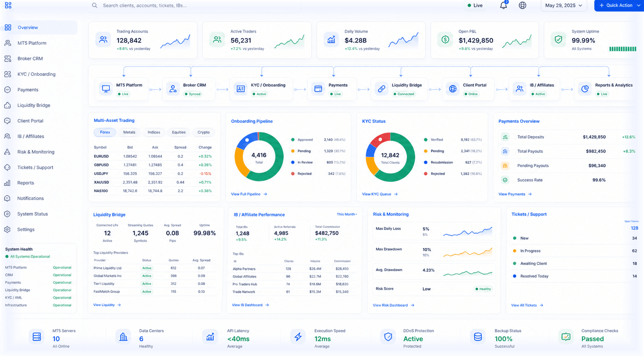Click the XAUUSD row symbol

pos(101,182)
